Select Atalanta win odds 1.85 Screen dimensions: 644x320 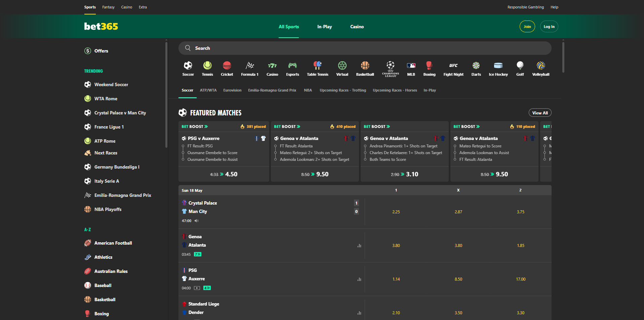click(x=521, y=246)
